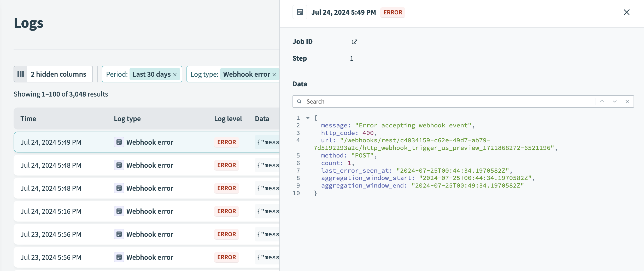Click the 2 hidden columns button
This screenshot has width=644, height=271.
(x=53, y=74)
